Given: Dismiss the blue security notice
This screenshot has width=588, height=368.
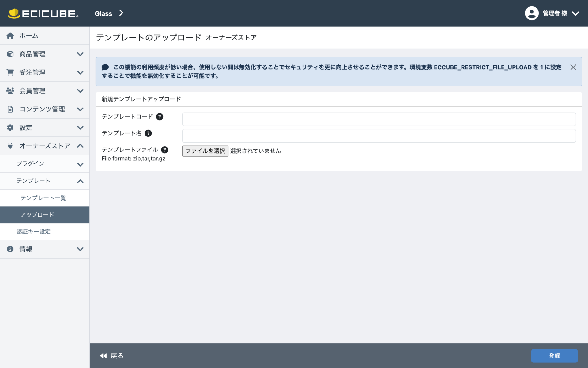Looking at the screenshot, I should pos(573,67).
